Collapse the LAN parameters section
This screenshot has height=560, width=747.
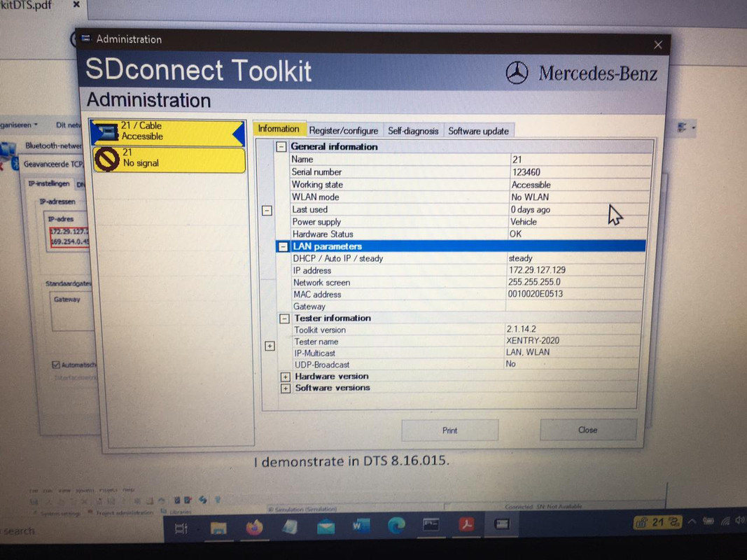(x=283, y=246)
